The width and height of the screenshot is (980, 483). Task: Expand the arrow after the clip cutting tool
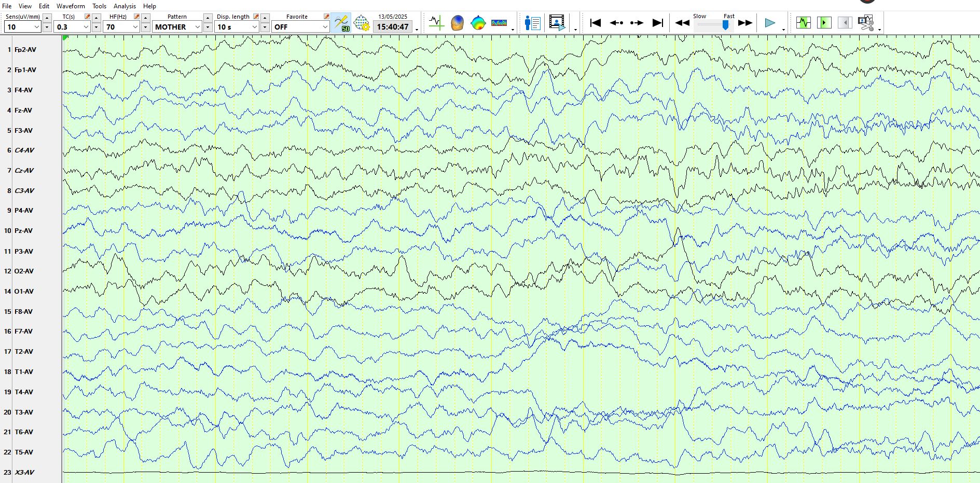(880, 30)
